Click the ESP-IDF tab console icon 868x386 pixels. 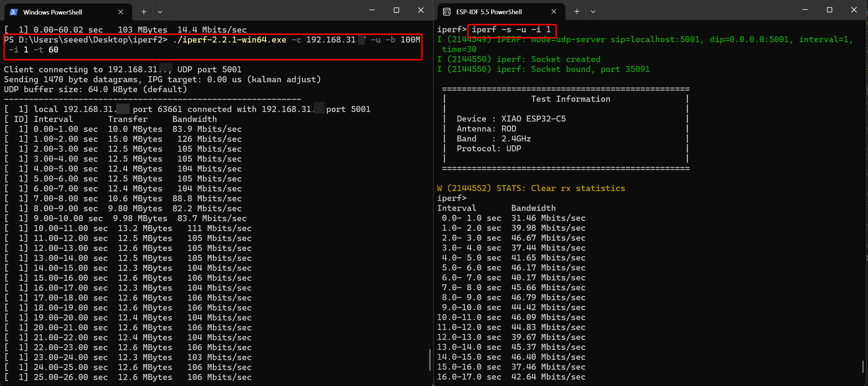pos(447,12)
